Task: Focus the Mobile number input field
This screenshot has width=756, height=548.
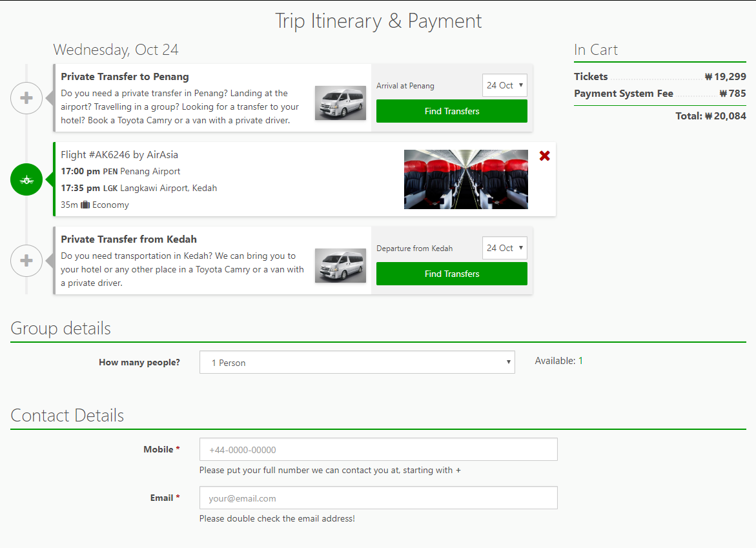Action: click(378, 449)
